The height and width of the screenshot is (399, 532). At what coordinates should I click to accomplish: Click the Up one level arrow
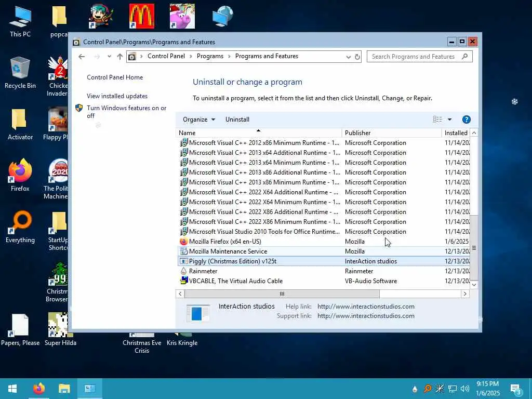120,57
